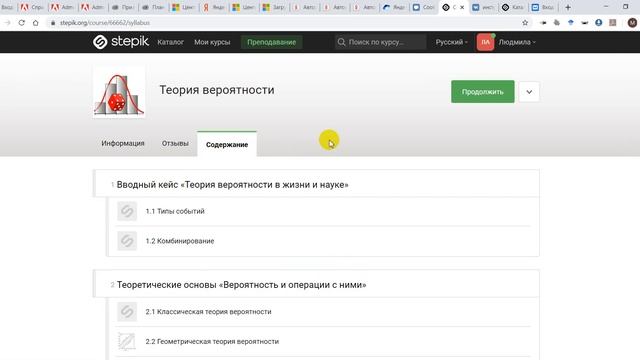Bookmark this page with star icon
This screenshot has width=640, height=360.
pyautogui.click(x=525, y=23)
